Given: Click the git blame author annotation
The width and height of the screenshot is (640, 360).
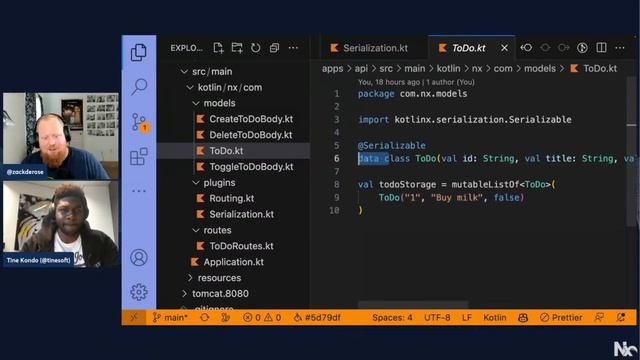Looking at the screenshot, I should (416, 82).
